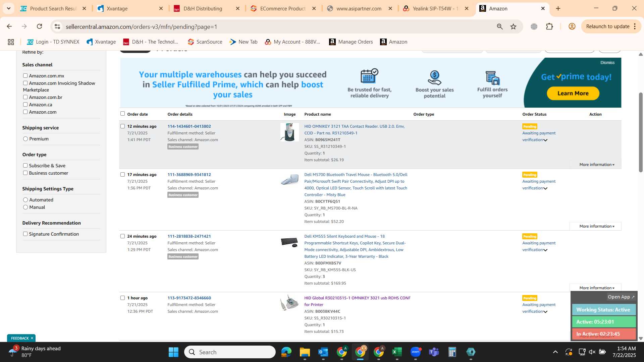Dismiss the Seller Fulfilled Prime banner
The image size is (644, 362).
(x=607, y=63)
